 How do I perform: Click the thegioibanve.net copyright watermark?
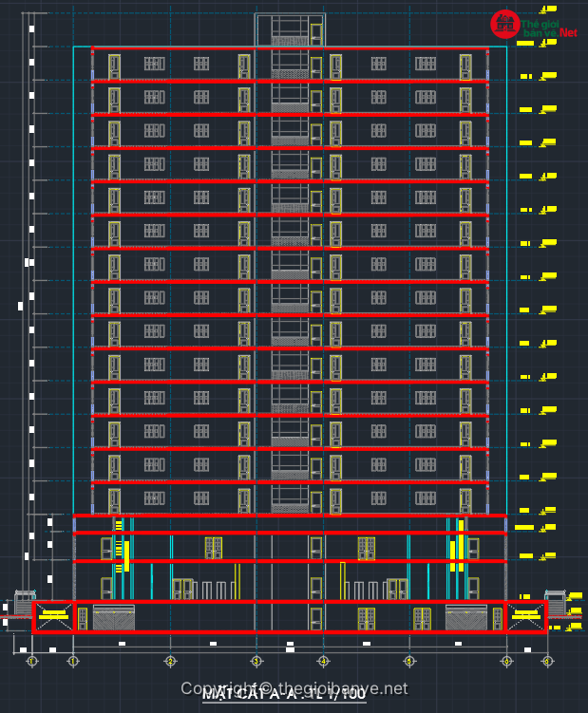[294, 688]
